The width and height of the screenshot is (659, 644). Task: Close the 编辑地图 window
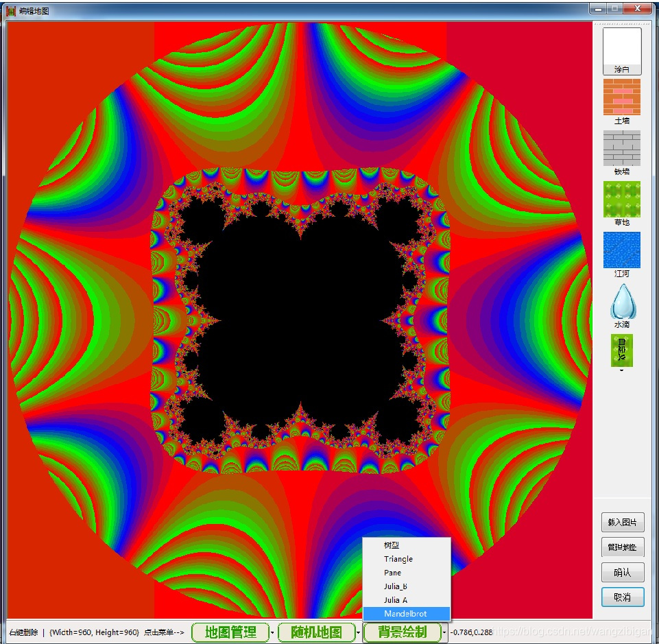[x=637, y=8]
